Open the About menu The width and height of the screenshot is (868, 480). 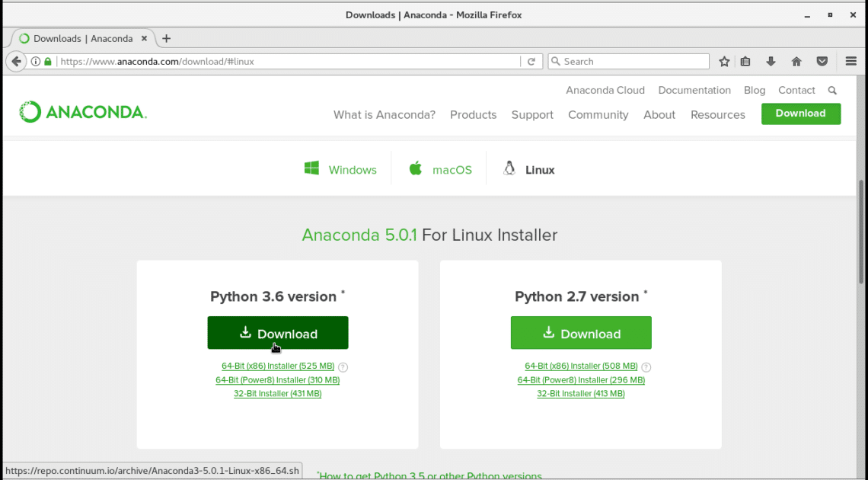coord(659,114)
